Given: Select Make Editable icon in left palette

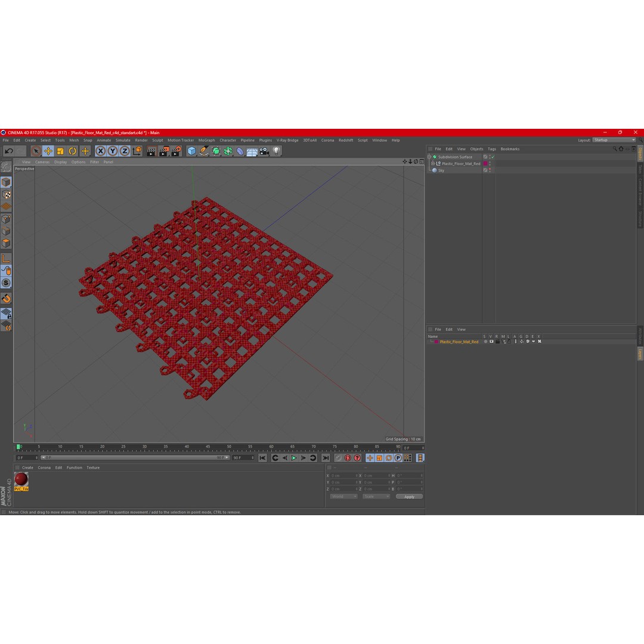Looking at the screenshot, I should point(6,167).
